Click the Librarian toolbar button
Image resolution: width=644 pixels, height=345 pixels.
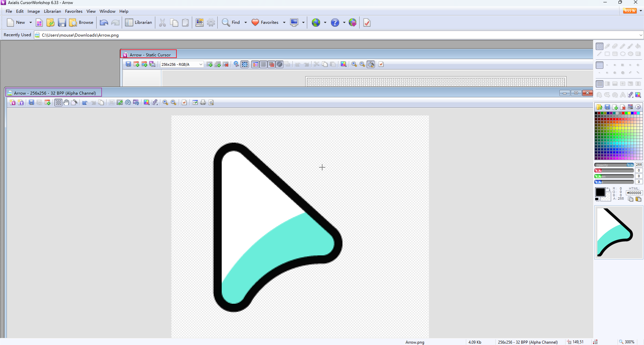point(139,22)
